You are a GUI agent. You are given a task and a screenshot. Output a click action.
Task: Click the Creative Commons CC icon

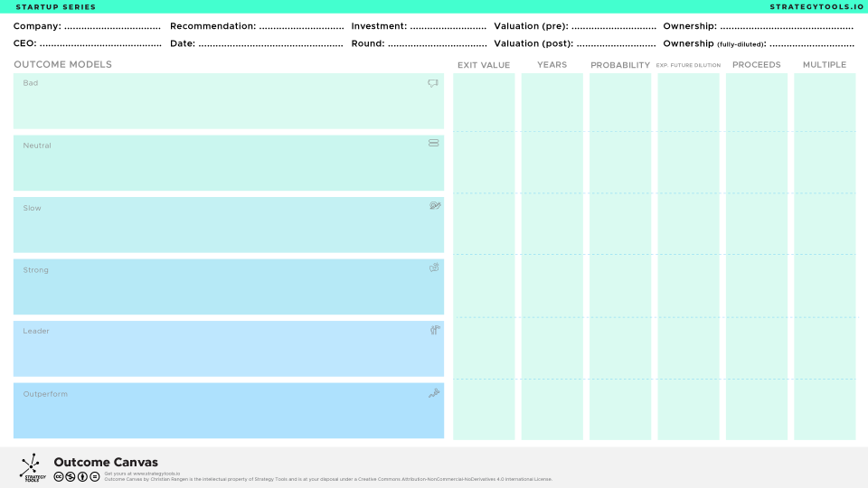tap(59, 476)
